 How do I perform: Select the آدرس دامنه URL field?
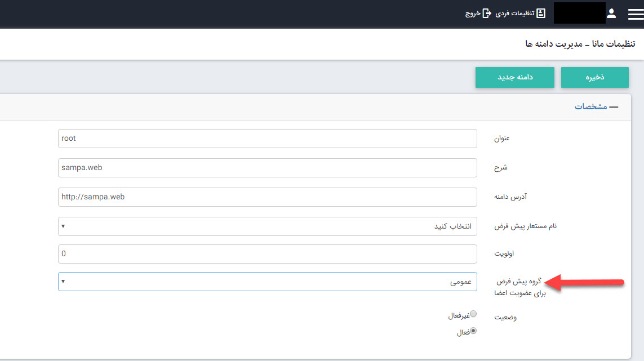point(267,197)
